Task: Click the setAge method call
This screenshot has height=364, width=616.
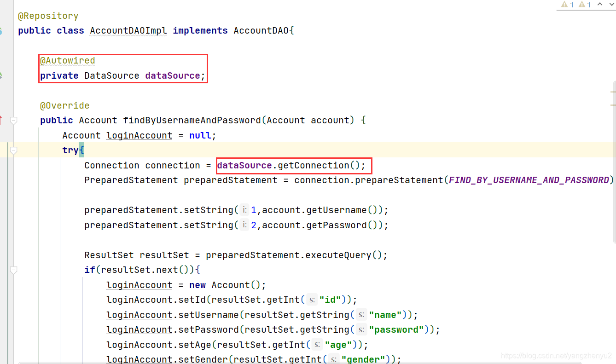Action: point(195,345)
